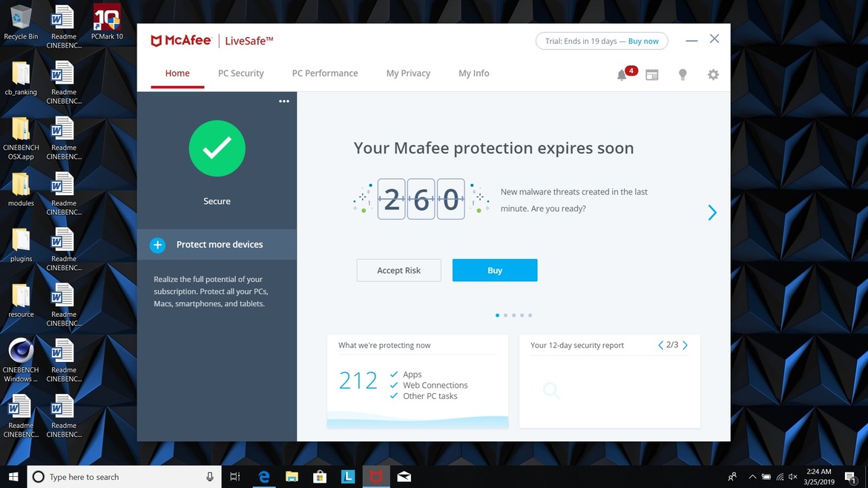The width and height of the screenshot is (868, 488).
Task: Open File Explorer from the taskbar
Action: 292,477
